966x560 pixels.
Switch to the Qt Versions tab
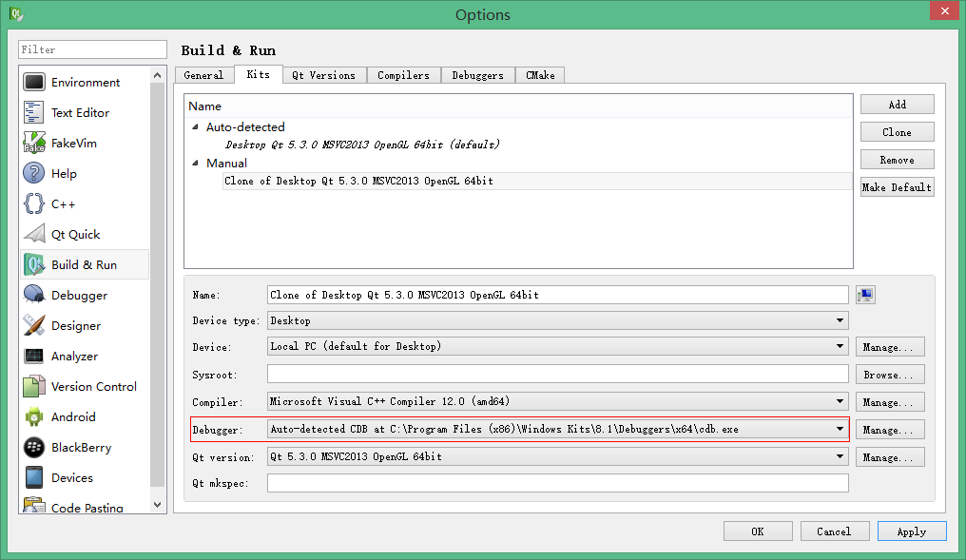tap(323, 74)
